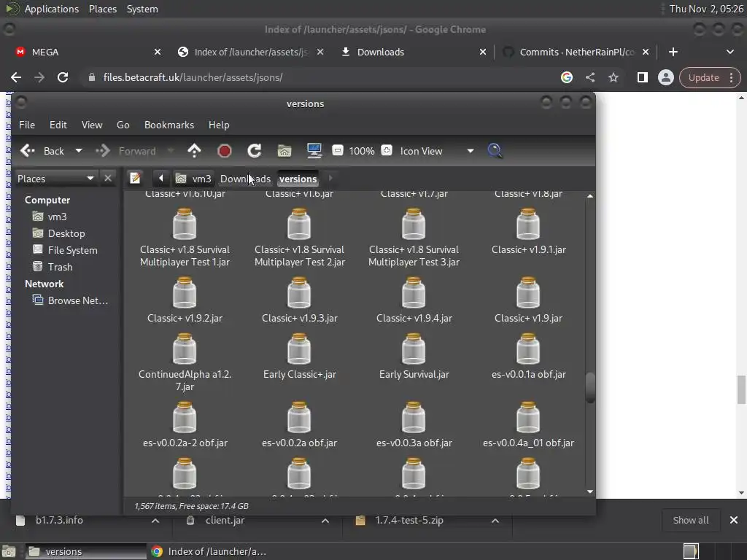
Task: Open the View menu
Action: point(92,125)
